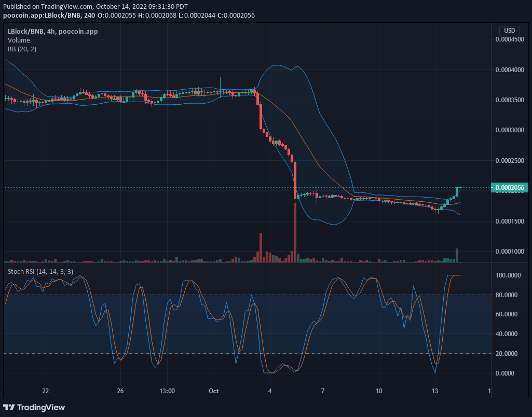Click the tallest red volume bar
Screen dimensions: 532x417
coord(295,232)
